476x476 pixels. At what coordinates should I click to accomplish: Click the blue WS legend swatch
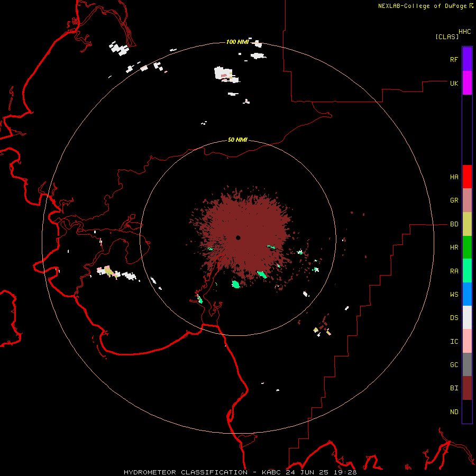(467, 294)
